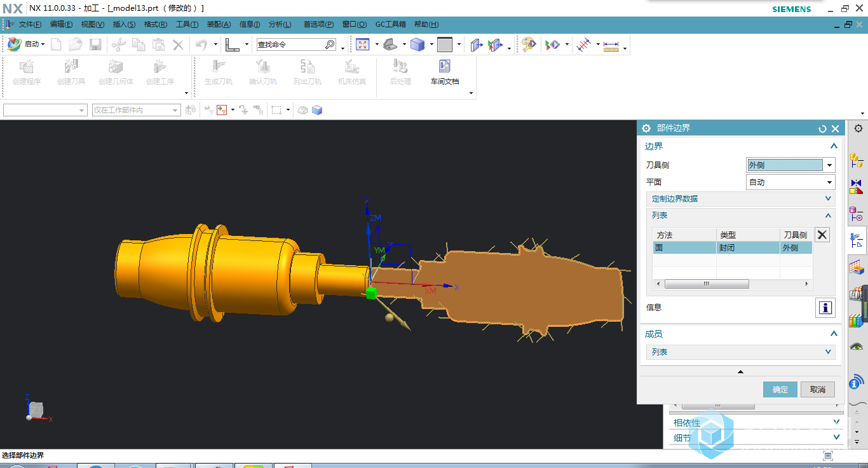The image size is (868, 468).
Task: Open the 工具(T) menu
Action: click(x=187, y=24)
